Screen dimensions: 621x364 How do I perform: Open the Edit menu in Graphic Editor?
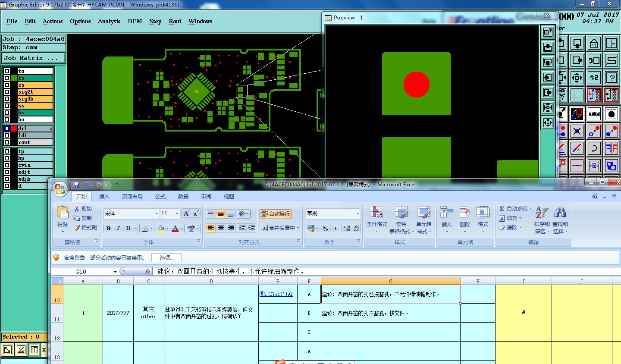coord(30,21)
